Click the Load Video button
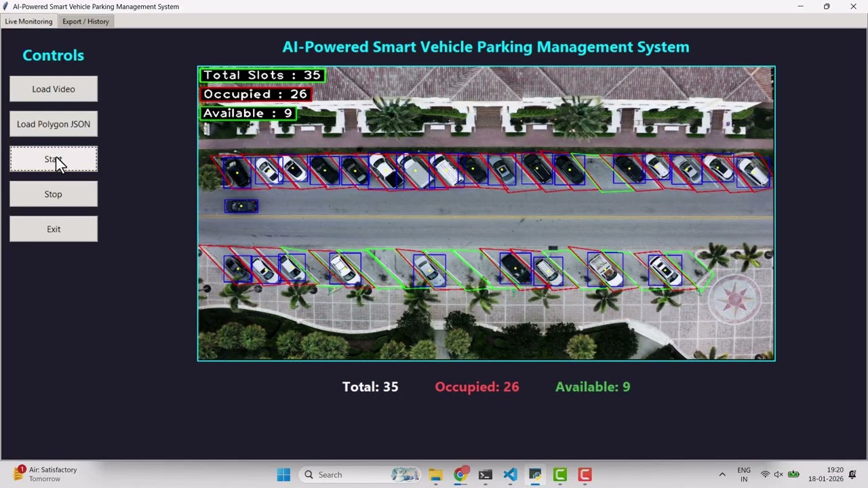Screen dimensions: 868x488 (x=54, y=89)
